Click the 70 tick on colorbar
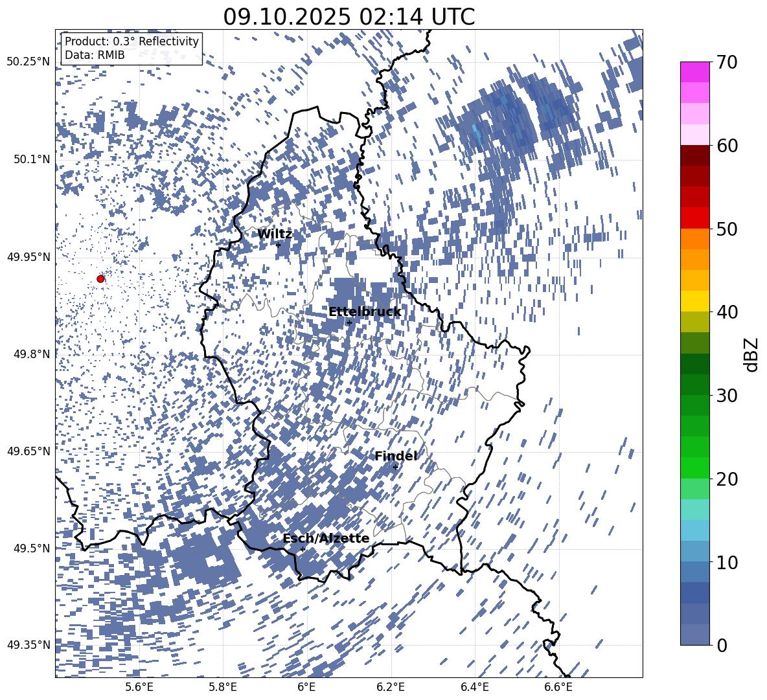767x700 pixels. pos(727,62)
